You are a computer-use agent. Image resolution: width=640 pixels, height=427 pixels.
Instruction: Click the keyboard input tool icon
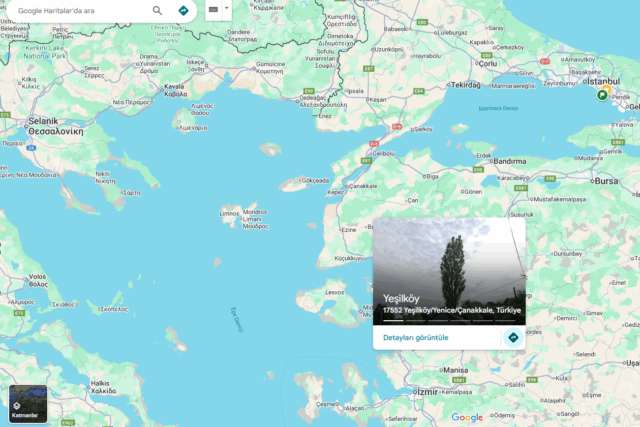[213, 9]
